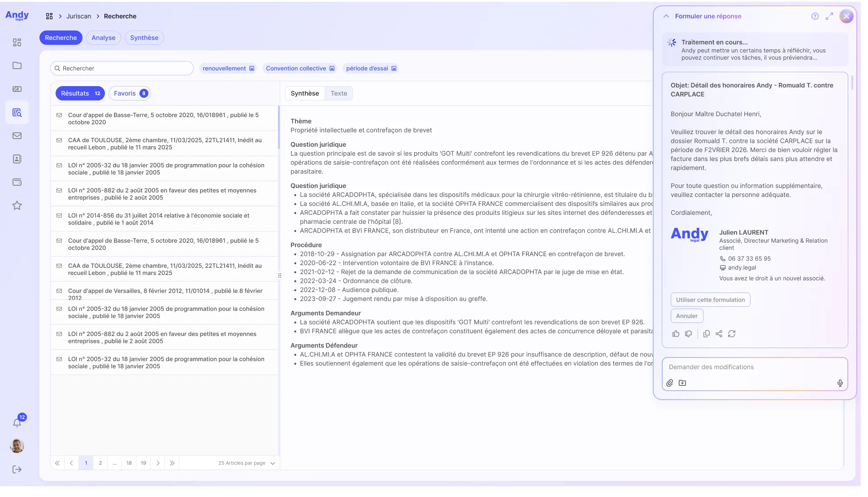Open the mail icon in left sidebar

(17, 135)
